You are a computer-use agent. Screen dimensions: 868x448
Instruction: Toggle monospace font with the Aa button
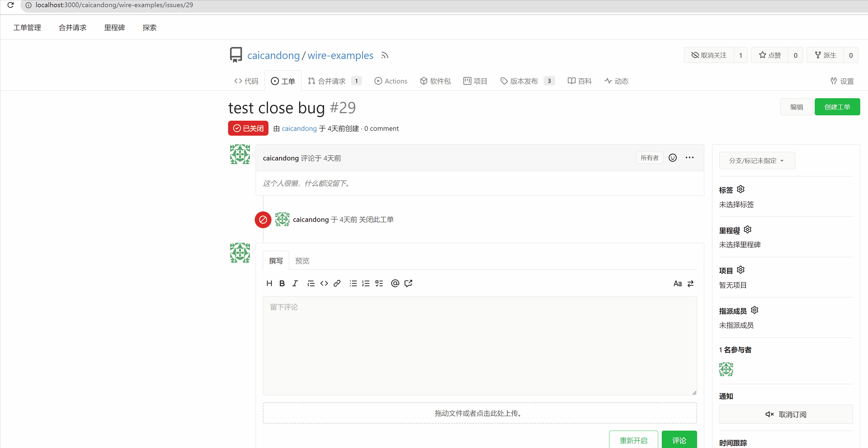[678, 284]
